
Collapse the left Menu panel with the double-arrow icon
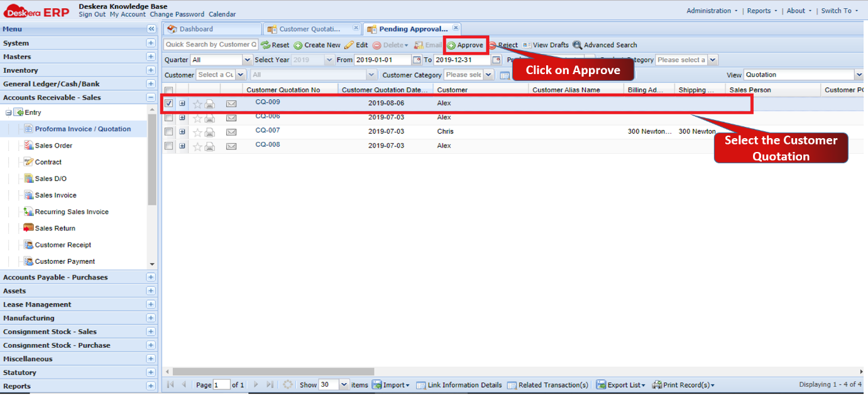pyautogui.click(x=151, y=29)
